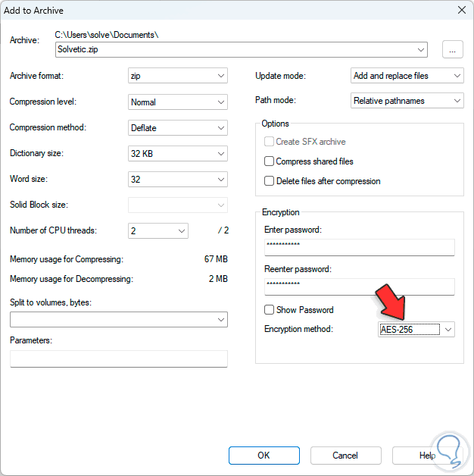This screenshot has height=476, width=474.
Task: Click the Enter password field
Action: (359, 247)
